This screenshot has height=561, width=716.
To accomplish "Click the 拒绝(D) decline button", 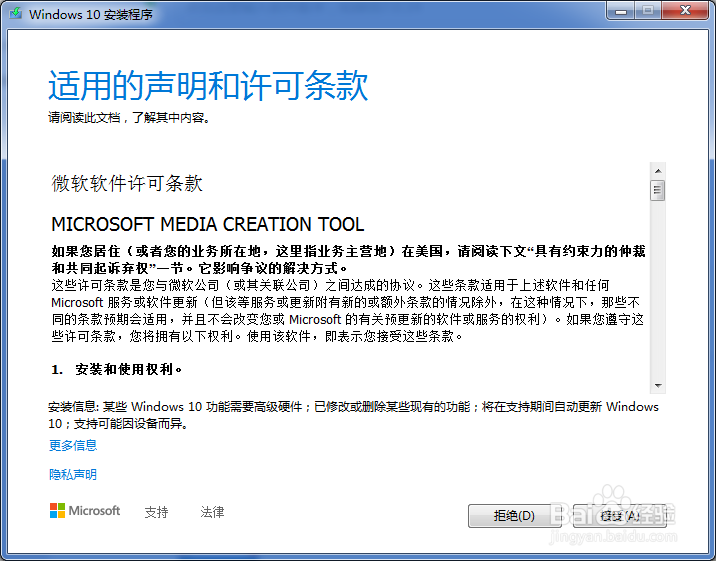I will coord(514,516).
